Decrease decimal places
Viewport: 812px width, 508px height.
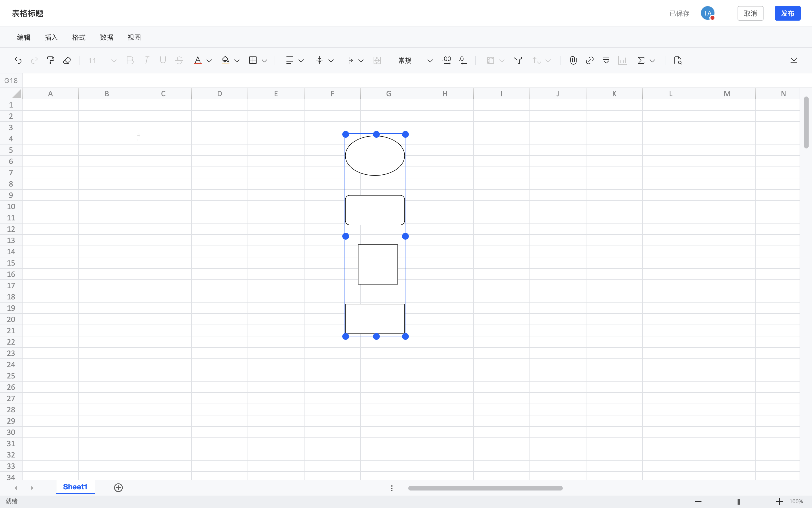click(x=463, y=60)
